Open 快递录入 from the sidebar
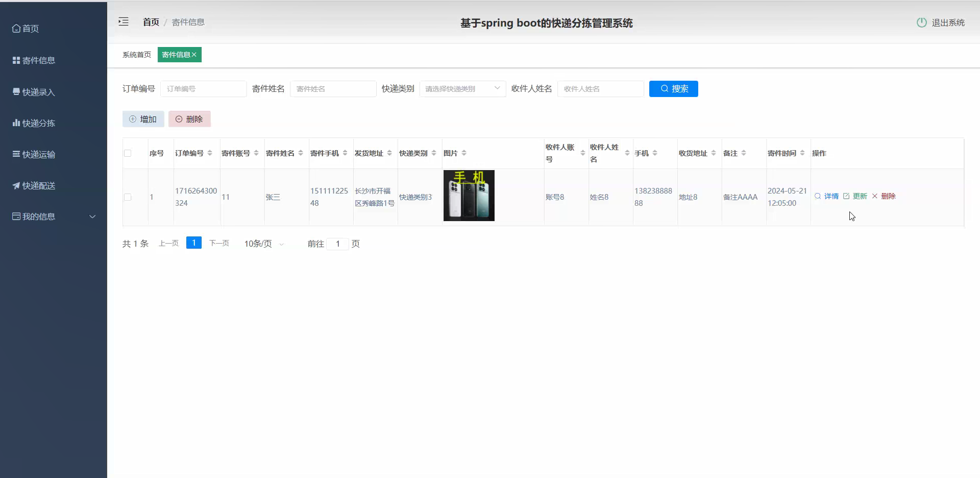980x478 pixels. [37, 92]
